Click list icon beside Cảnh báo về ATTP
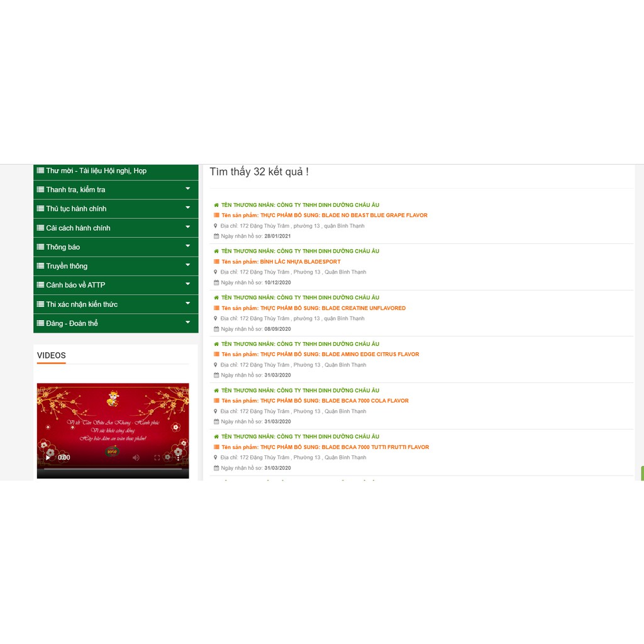Screen dimensions: 644x644 coord(40,285)
